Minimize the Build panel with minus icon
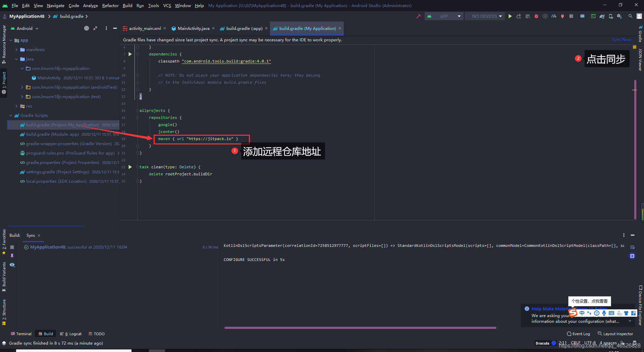The height and width of the screenshot is (352, 644). click(x=633, y=235)
